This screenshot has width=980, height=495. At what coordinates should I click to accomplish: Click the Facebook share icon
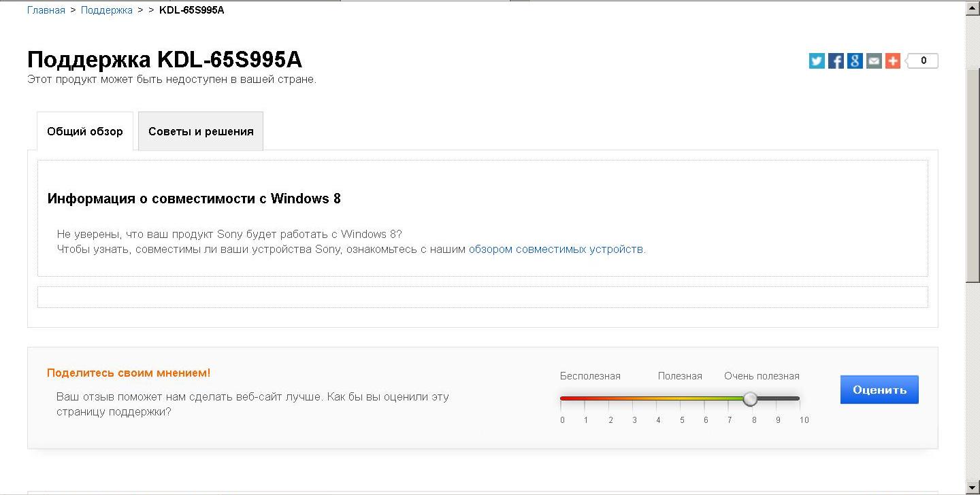836,61
